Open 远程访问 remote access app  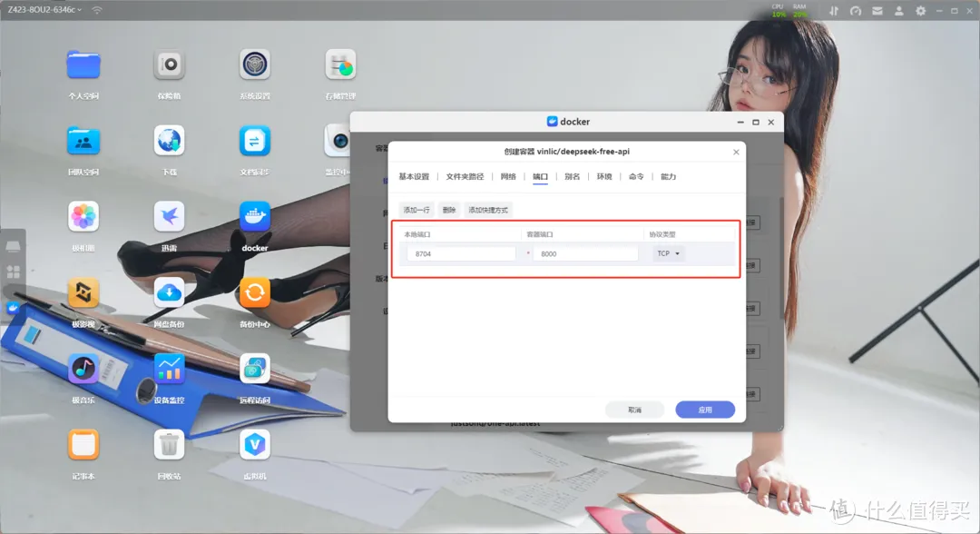coord(254,370)
